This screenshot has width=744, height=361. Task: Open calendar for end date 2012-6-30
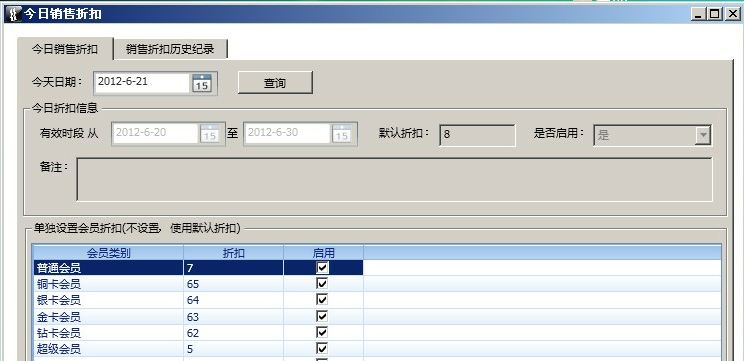click(342, 134)
